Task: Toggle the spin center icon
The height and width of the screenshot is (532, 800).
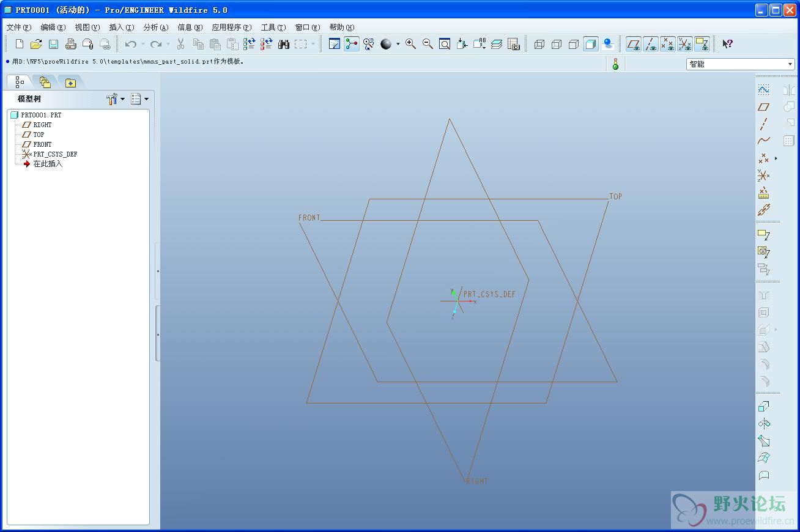Action: (352, 44)
